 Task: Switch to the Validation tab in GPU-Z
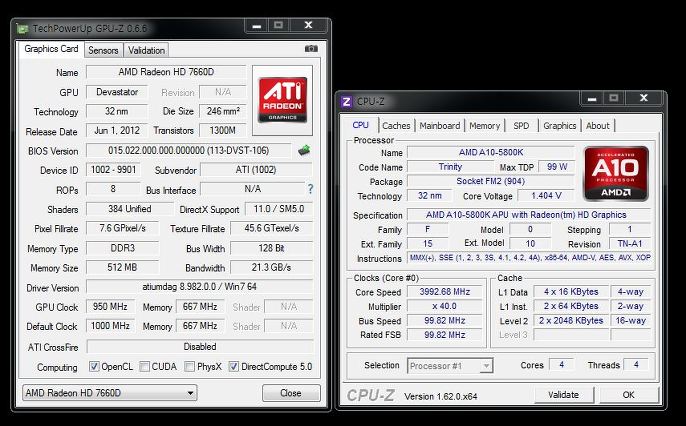(146, 50)
